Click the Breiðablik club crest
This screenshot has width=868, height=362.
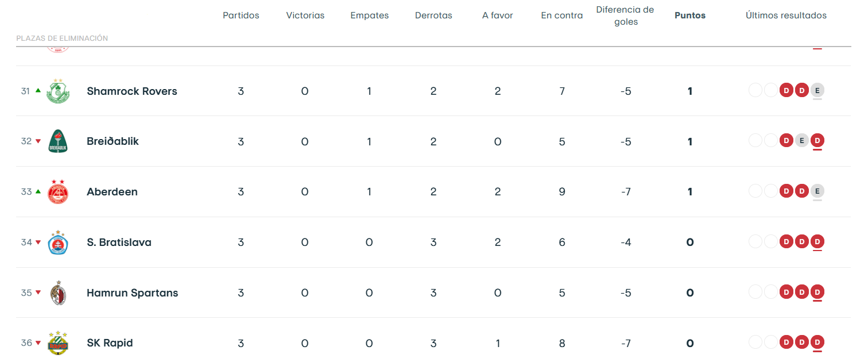click(58, 141)
